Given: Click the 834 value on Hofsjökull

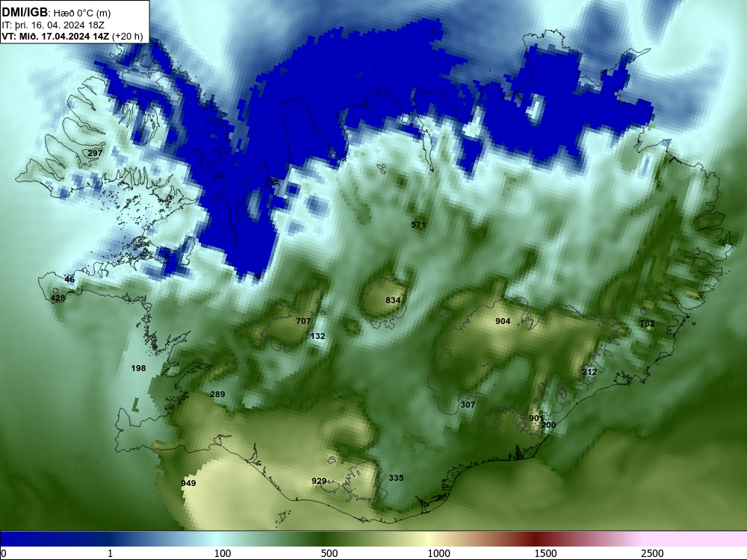Looking at the screenshot, I should [x=393, y=300].
